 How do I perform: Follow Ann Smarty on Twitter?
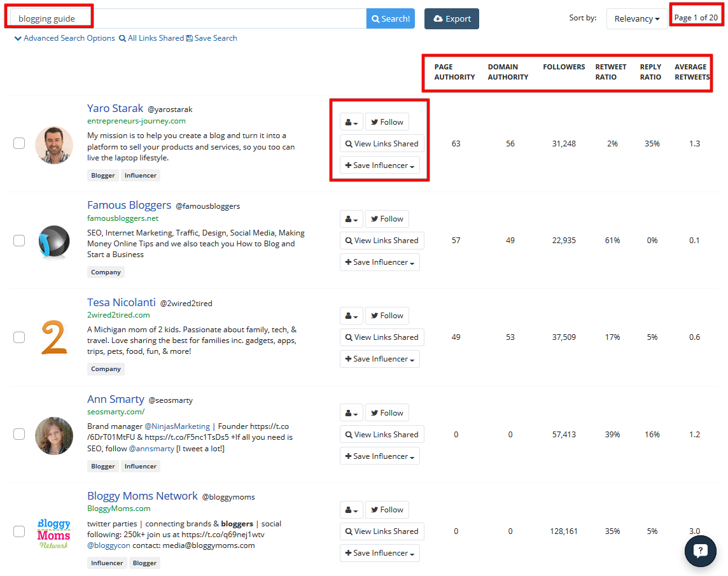[x=387, y=413]
